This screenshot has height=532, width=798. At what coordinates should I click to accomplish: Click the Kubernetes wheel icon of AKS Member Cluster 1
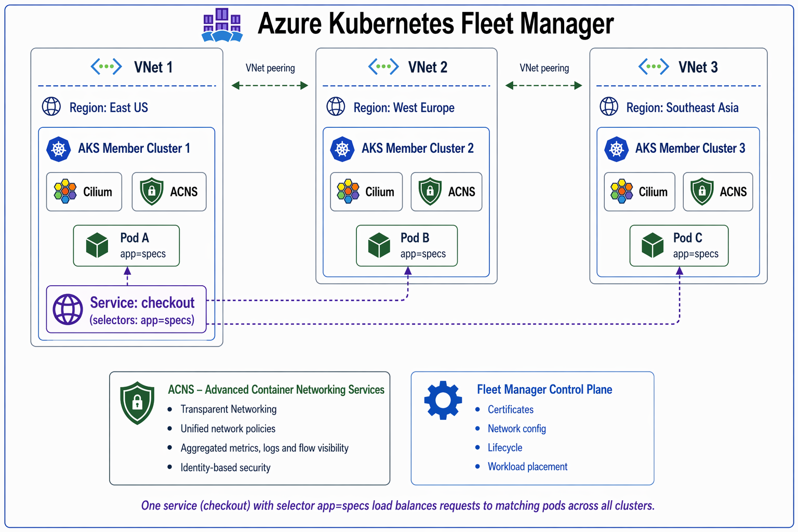(59, 149)
